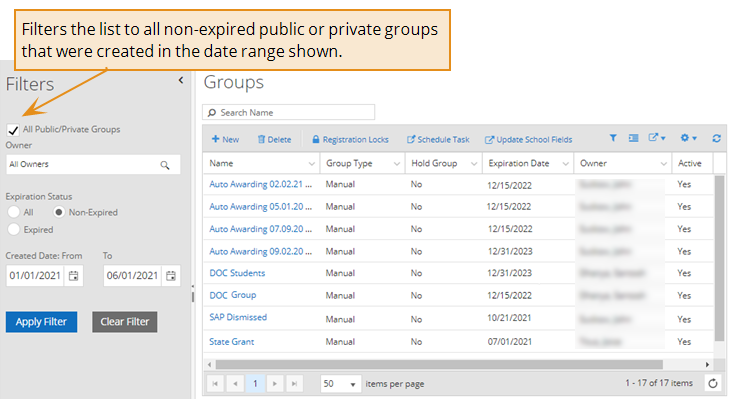Open Expiration Date column menu chevron
The width and height of the screenshot is (730, 399).
[x=565, y=164]
